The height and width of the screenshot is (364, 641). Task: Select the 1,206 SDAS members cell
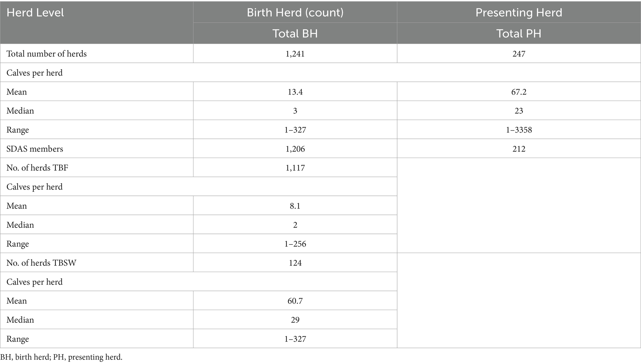click(x=295, y=149)
